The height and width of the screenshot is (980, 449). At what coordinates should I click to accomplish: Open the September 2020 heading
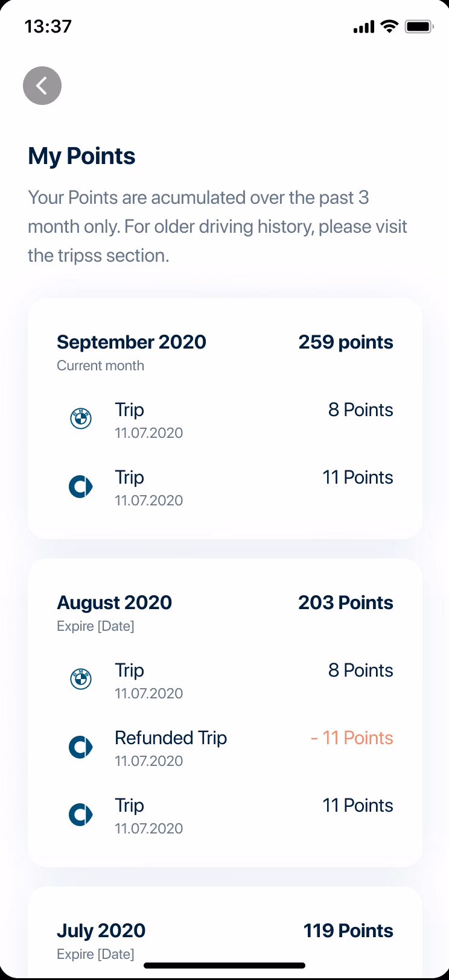132,342
